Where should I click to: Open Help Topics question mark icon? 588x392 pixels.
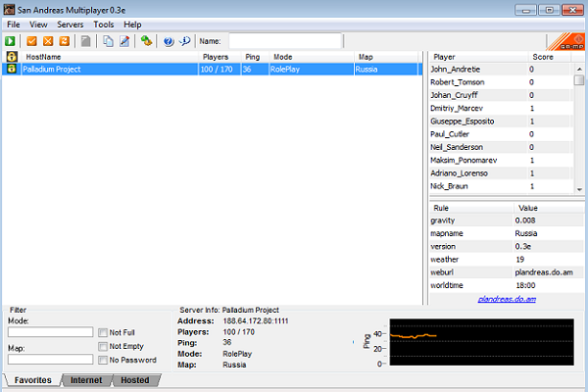point(169,41)
